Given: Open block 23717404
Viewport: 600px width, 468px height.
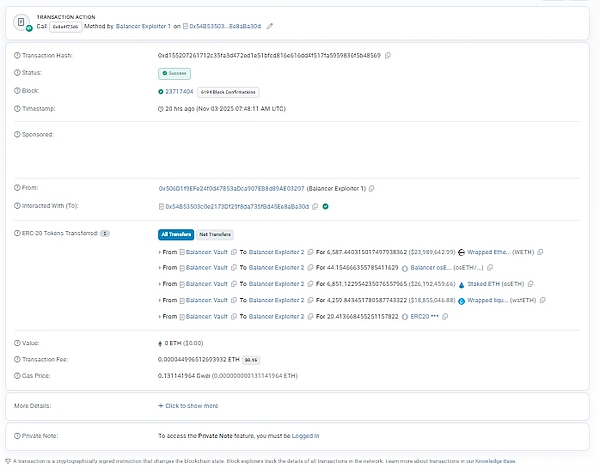Looking at the screenshot, I should coord(180,91).
